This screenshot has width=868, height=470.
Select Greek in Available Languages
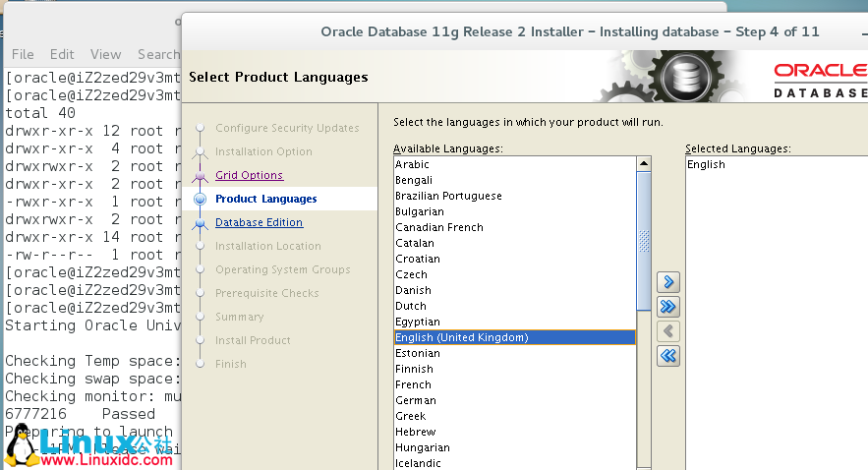[515, 416]
